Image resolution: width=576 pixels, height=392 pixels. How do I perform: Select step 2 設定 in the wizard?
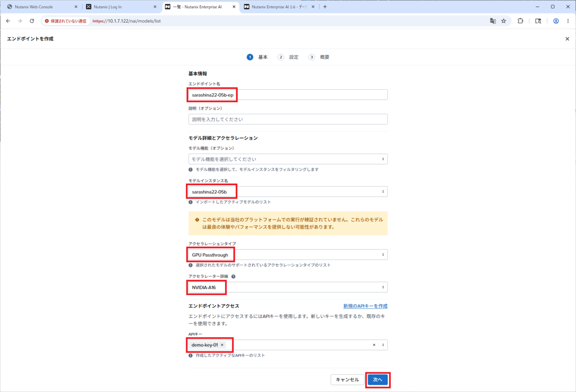288,57
